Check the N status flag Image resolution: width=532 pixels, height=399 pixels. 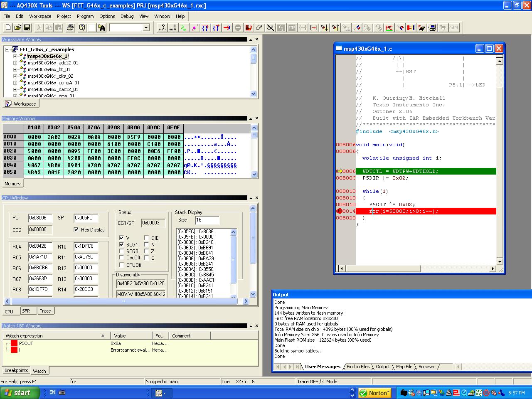(x=146, y=244)
